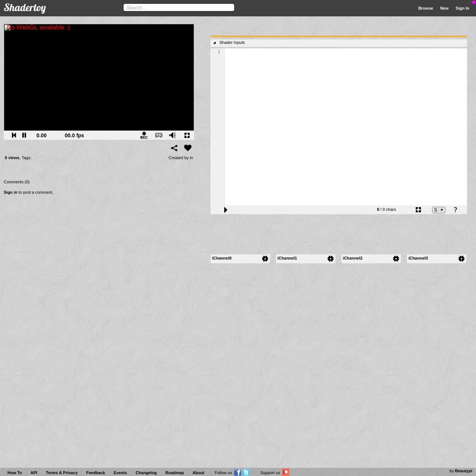Image resolution: width=476 pixels, height=476 pixels.
Task: Open the editor font size dropdown
Action: [439, 210]
